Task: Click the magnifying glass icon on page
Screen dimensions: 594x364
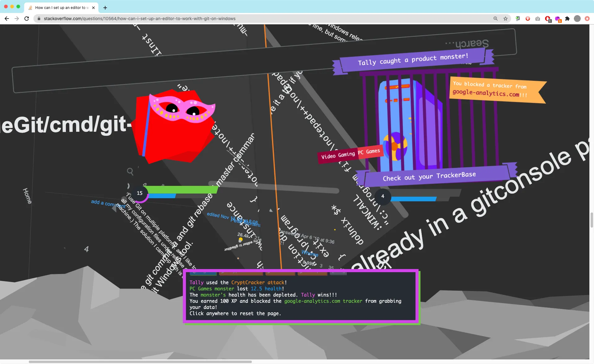Action: coord(130,171)
